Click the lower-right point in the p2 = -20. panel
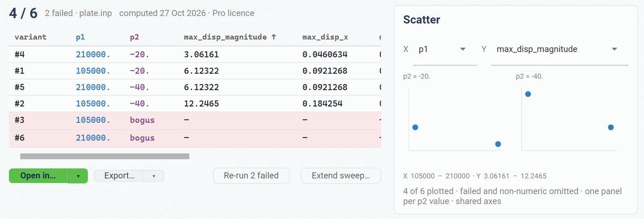The width and height of the screenshot is (644, 219). pos(498,144)
